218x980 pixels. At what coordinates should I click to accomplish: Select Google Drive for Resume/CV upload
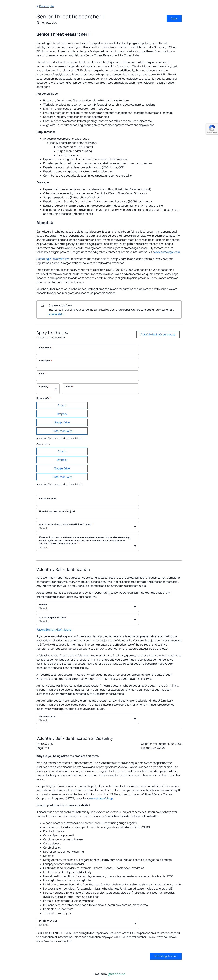[x=62, y=423]
